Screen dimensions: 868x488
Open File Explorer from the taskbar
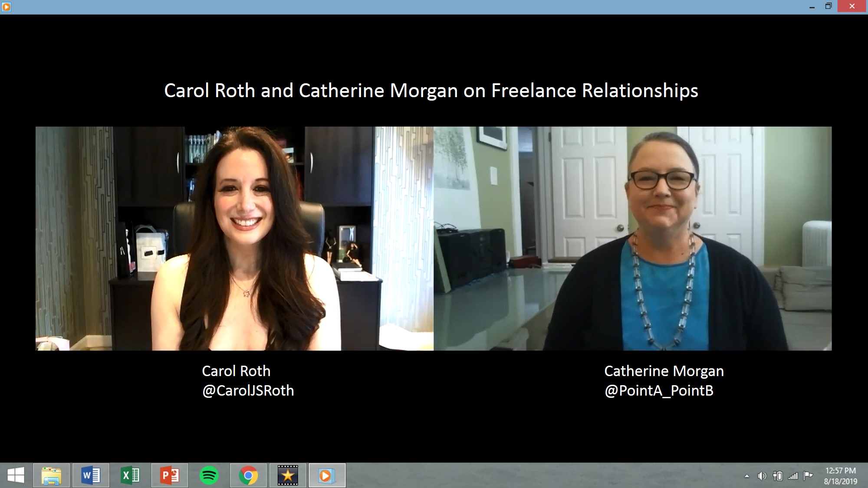coord(51,475)
